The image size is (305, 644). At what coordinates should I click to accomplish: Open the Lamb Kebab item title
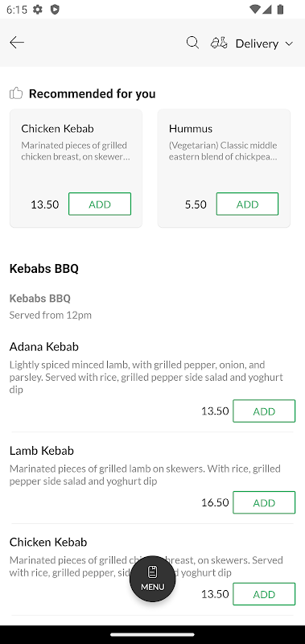[x=42, y=451]
